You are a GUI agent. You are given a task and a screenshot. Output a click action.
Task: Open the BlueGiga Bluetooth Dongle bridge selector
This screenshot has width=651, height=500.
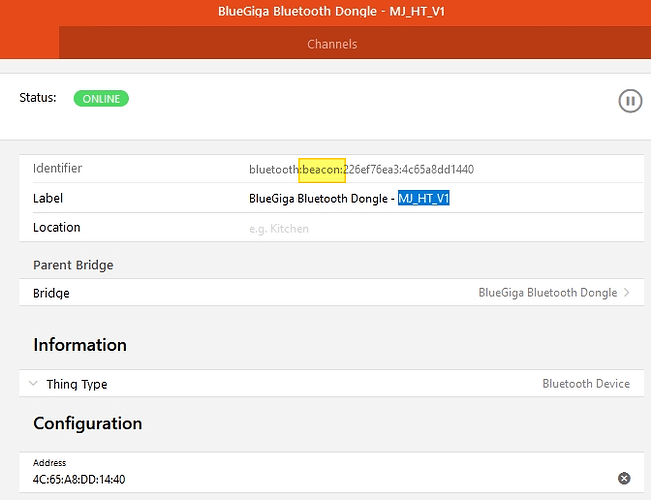pyautogui.click(x=548, y=293)
